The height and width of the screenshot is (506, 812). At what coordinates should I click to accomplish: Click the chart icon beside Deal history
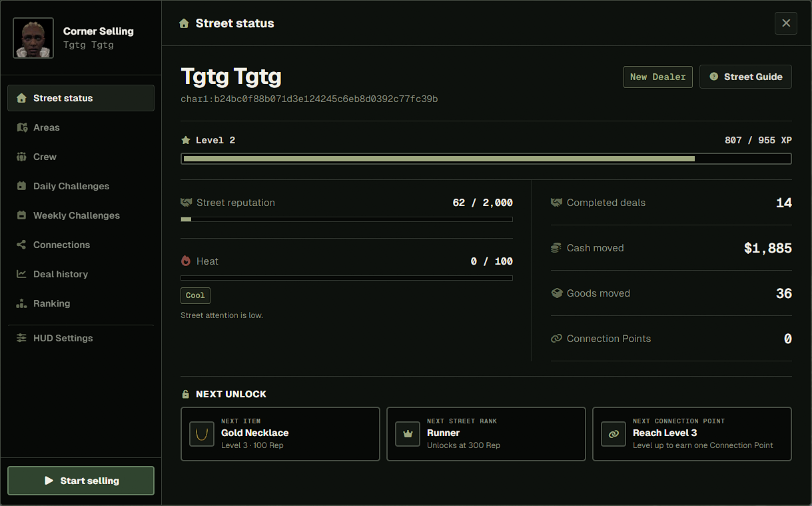(x=21, y=274)
